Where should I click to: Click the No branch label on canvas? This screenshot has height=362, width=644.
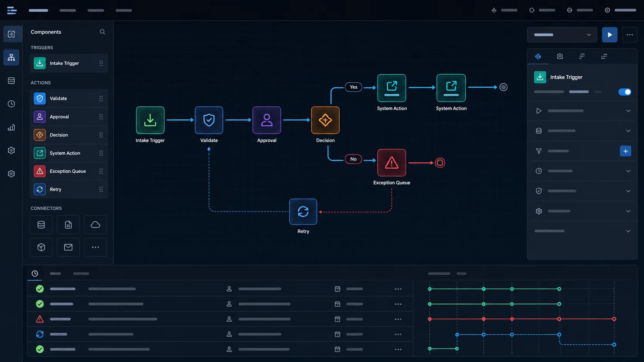pyautogui.click(x=353, y=159)
